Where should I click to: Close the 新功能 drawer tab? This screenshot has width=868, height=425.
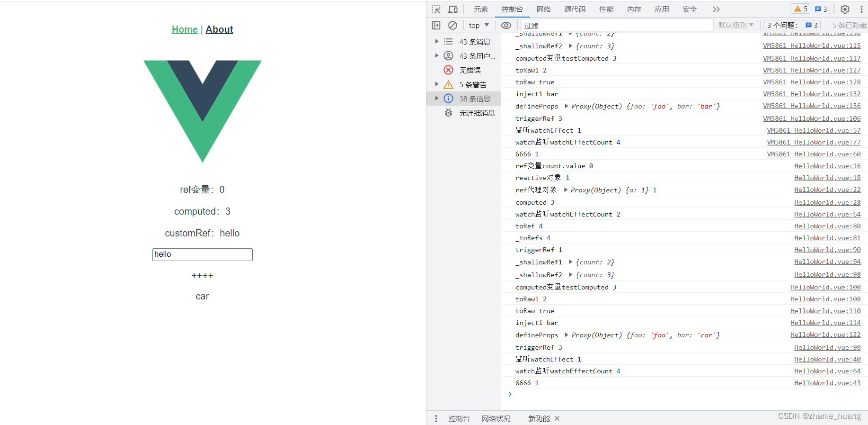(557, 418)
